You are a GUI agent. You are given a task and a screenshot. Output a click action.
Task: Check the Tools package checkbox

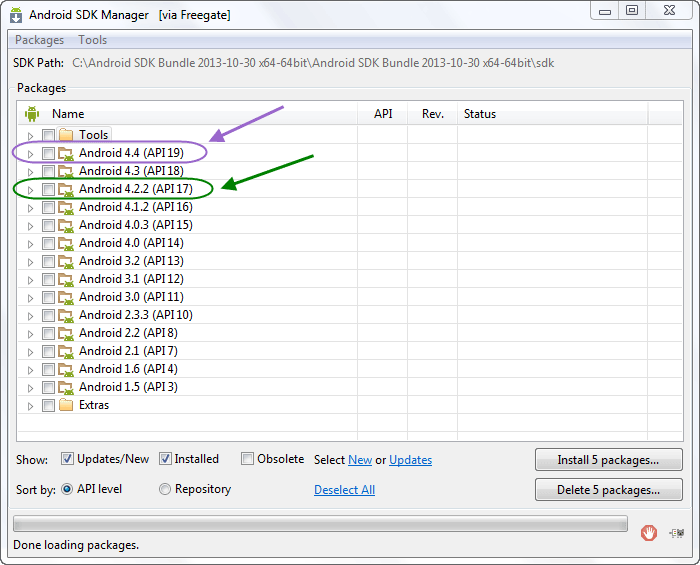[x=48, y=135]
